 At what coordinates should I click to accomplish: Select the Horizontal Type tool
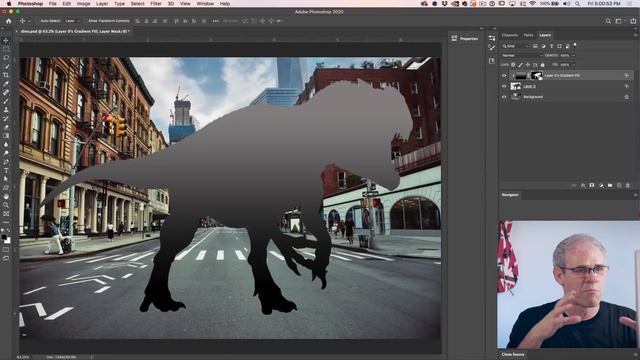(6, 171)
